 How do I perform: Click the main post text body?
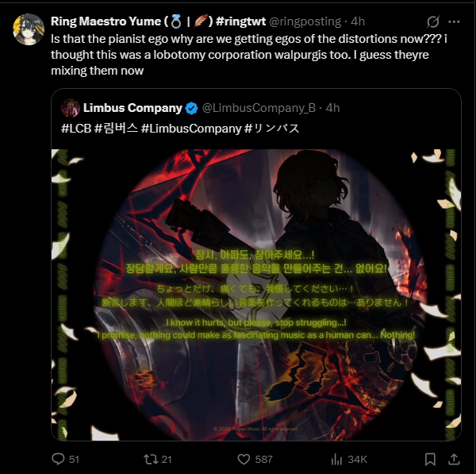click(249, 55)
